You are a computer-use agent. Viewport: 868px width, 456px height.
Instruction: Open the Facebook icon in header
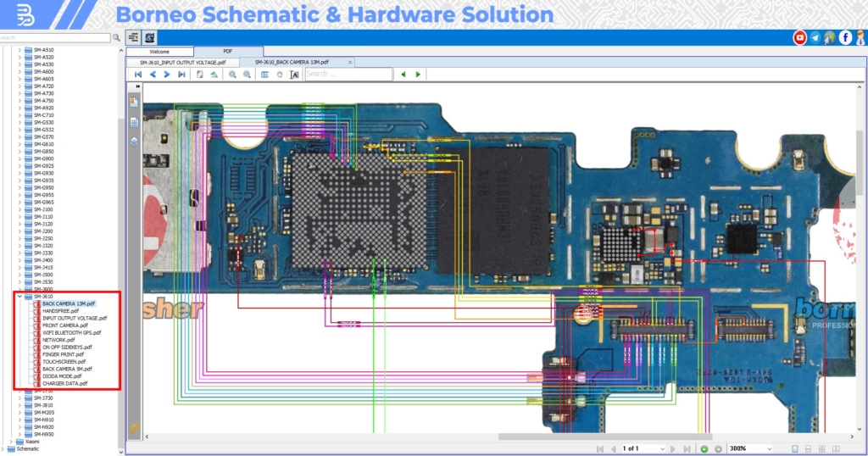point(845,37)
